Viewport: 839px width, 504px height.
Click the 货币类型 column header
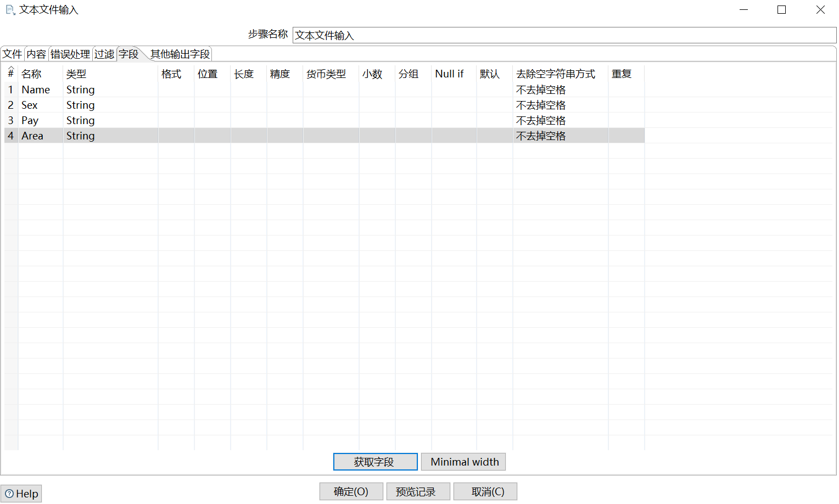pyautogui.click(x=331, y=74)
